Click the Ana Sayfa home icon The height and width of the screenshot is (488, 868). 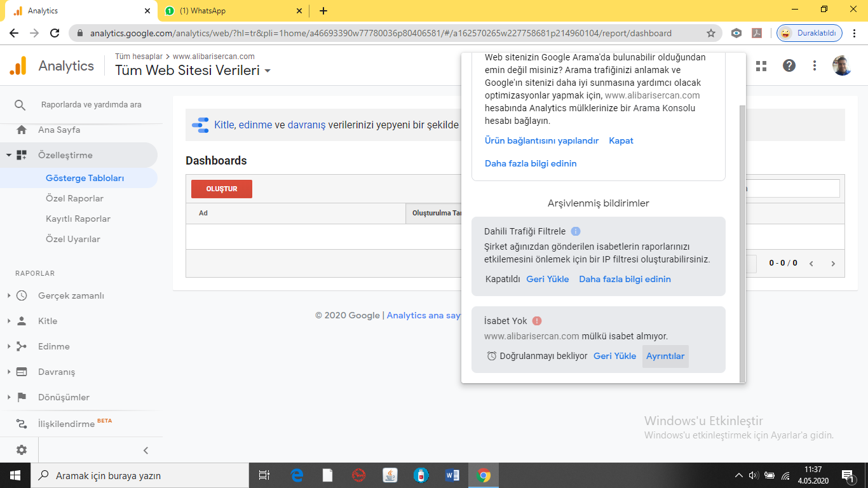point(22,130)
